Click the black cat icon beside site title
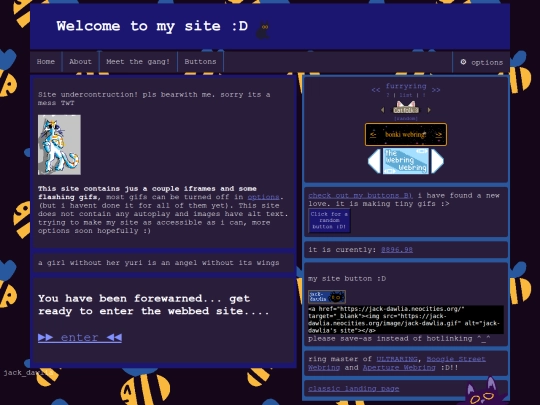 click(x=263, y=31)
